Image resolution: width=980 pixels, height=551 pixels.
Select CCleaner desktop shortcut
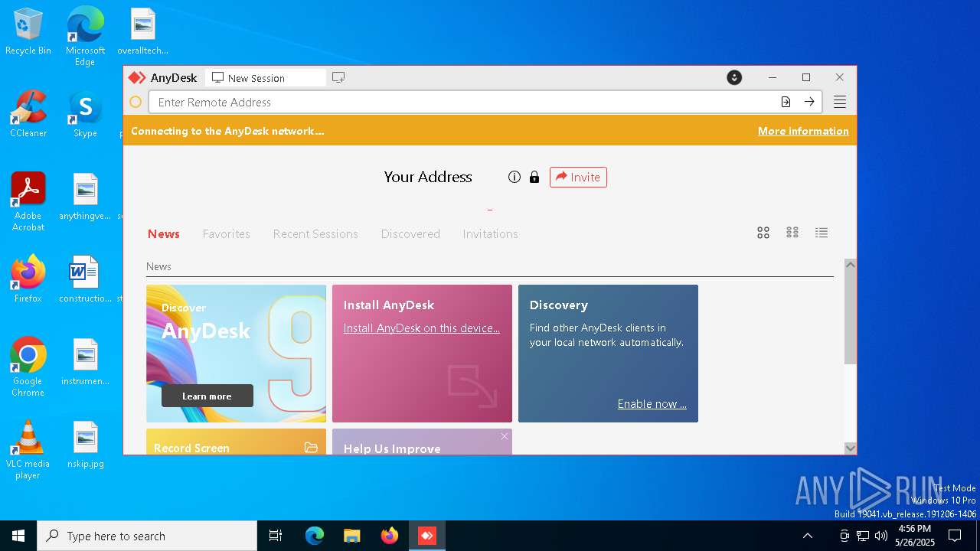28,115
